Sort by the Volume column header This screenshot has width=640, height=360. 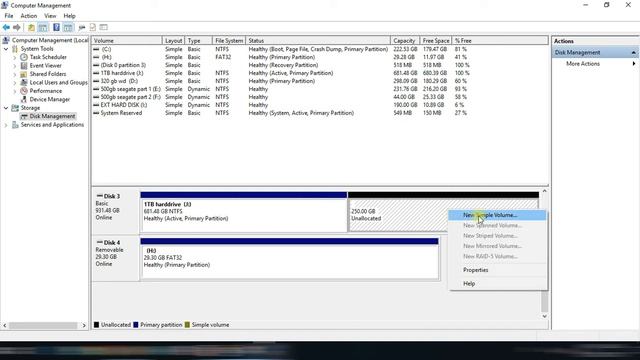click(x=127, y=41)
